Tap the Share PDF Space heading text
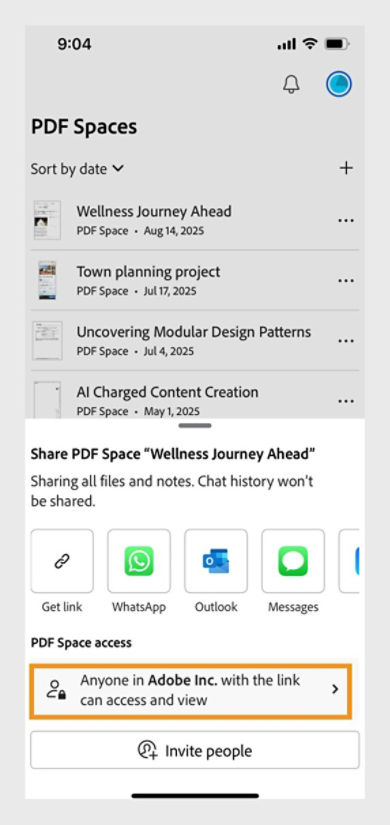Screen dimensions: 390x825 [x=173, y=454]
